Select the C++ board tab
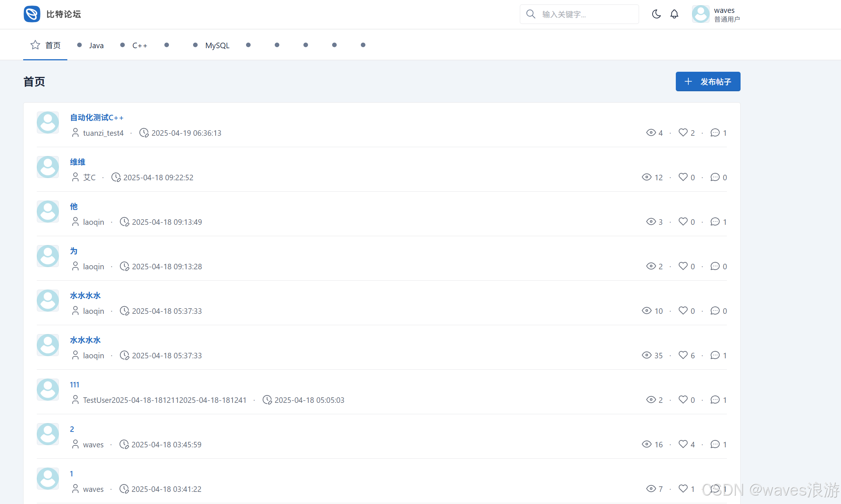This screenshot has width=841, height=504. (139, 45)
